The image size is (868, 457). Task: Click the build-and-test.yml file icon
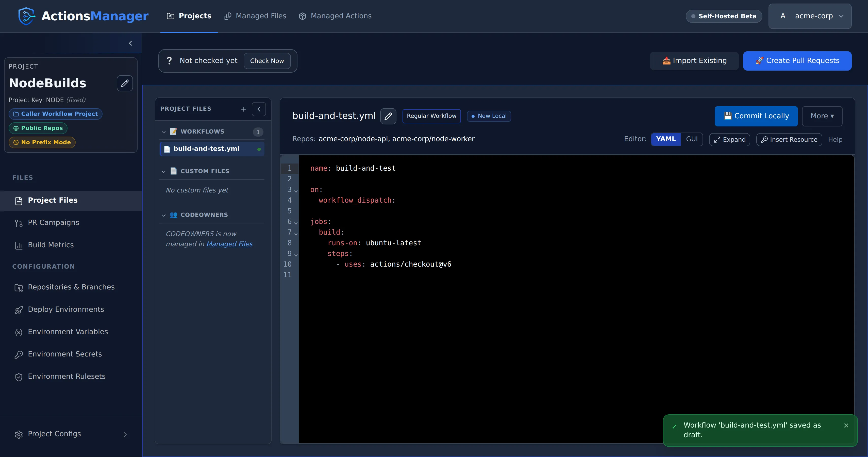click(167, 149)
